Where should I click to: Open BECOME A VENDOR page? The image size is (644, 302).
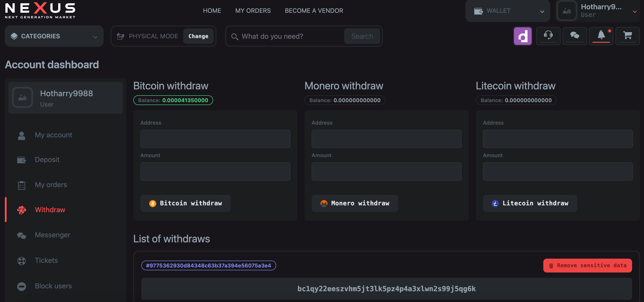[314, 11]
